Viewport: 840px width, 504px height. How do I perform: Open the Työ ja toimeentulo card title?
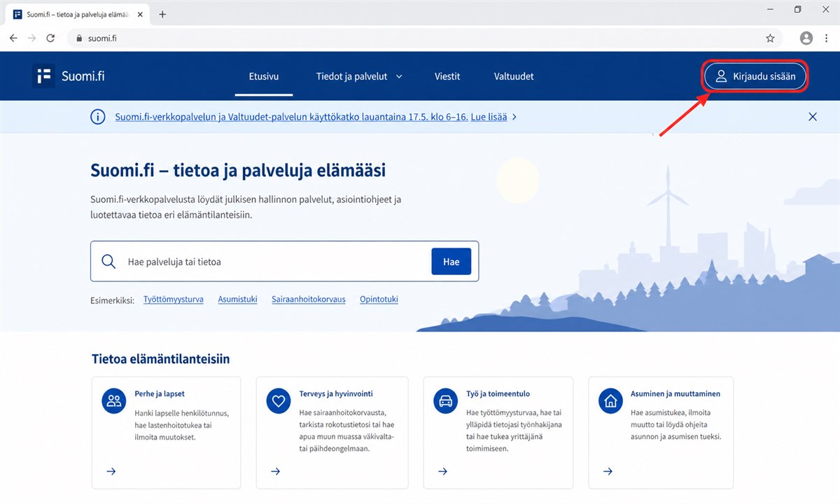coord(498,393)
